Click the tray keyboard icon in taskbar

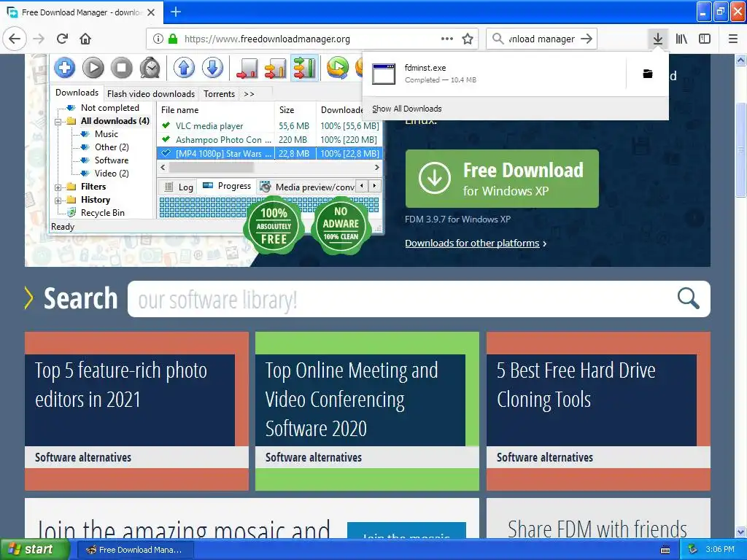(665, 550)
